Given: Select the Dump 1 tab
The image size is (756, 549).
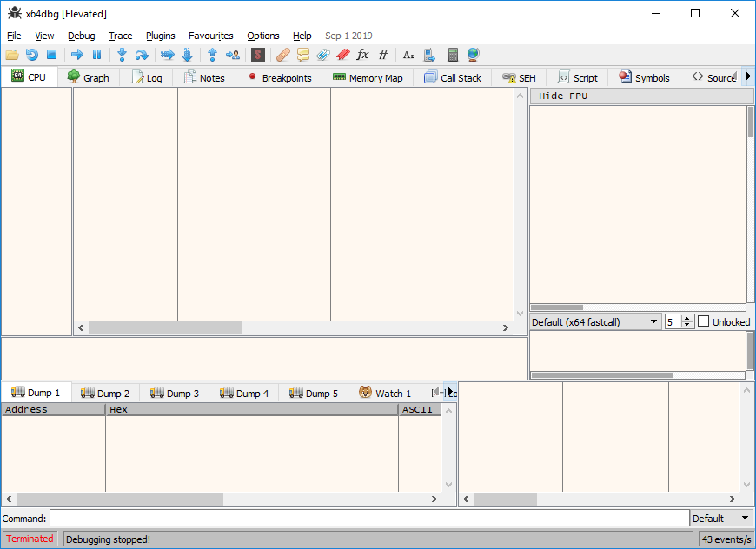Looking at the screenshot, I should tap(36, 393).
